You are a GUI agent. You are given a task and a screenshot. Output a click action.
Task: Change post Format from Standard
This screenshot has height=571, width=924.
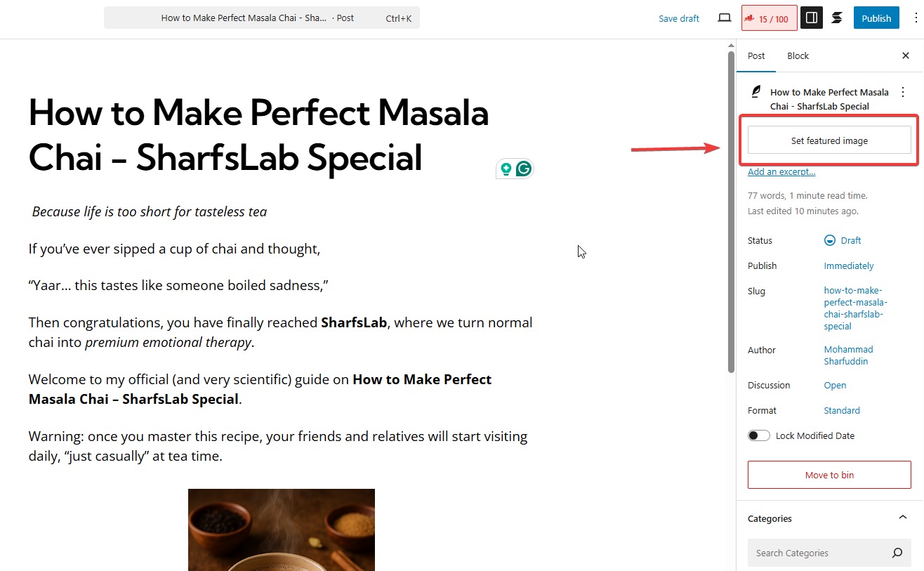click(x=841, y=410)
